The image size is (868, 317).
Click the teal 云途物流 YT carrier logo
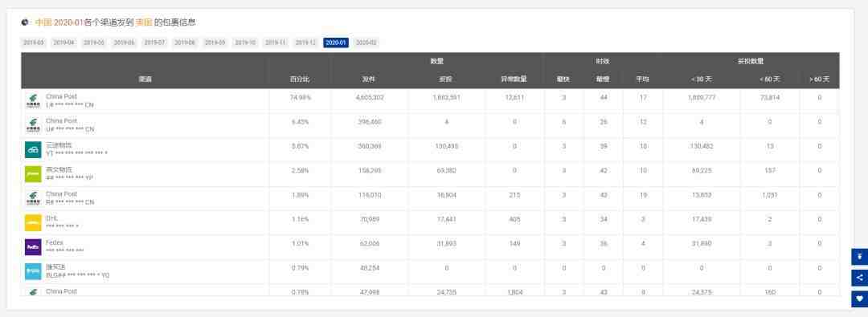click(x=33, y=149)
